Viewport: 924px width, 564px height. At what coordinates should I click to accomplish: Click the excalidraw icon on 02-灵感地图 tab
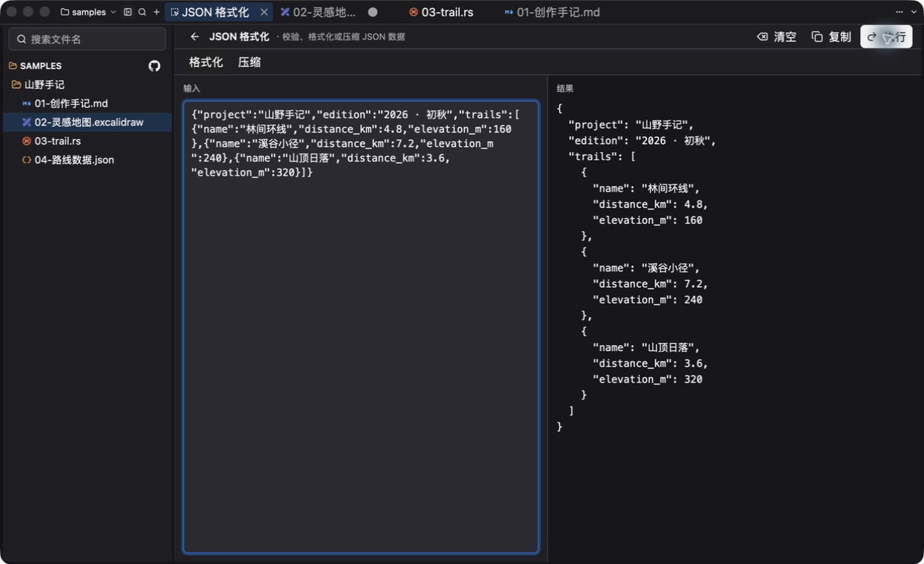tap(285, 12)
